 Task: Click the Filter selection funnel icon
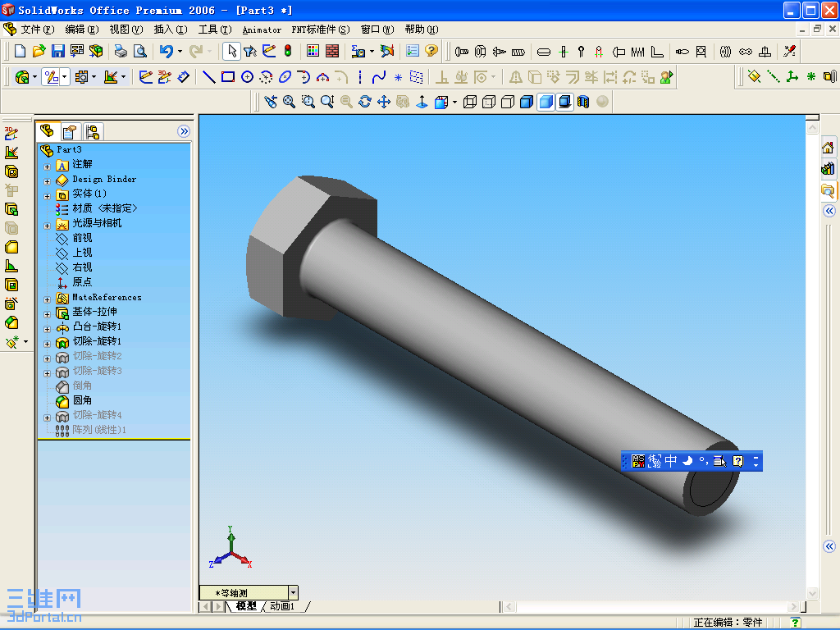click(x=249, y=51)
